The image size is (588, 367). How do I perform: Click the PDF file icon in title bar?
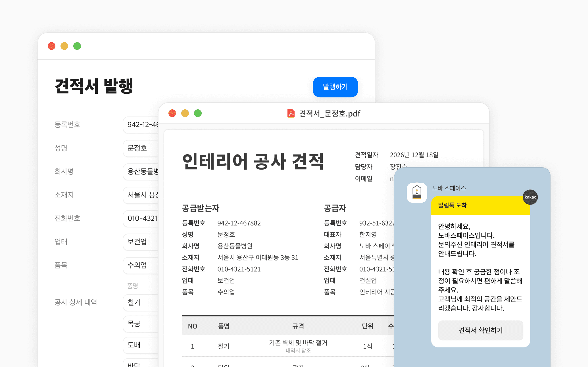click(291, 113)
